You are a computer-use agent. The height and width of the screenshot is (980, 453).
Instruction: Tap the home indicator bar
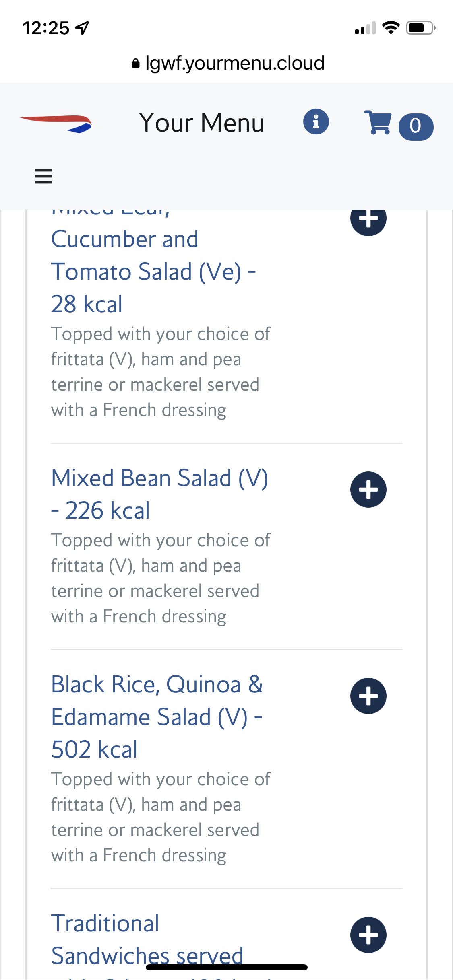click(226, 968)
